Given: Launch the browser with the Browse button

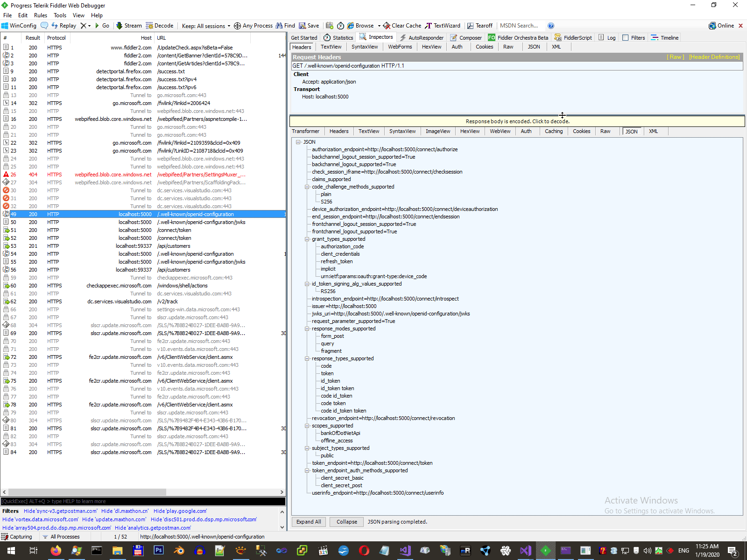Looking at the screenshot, I should pos(360,26).
